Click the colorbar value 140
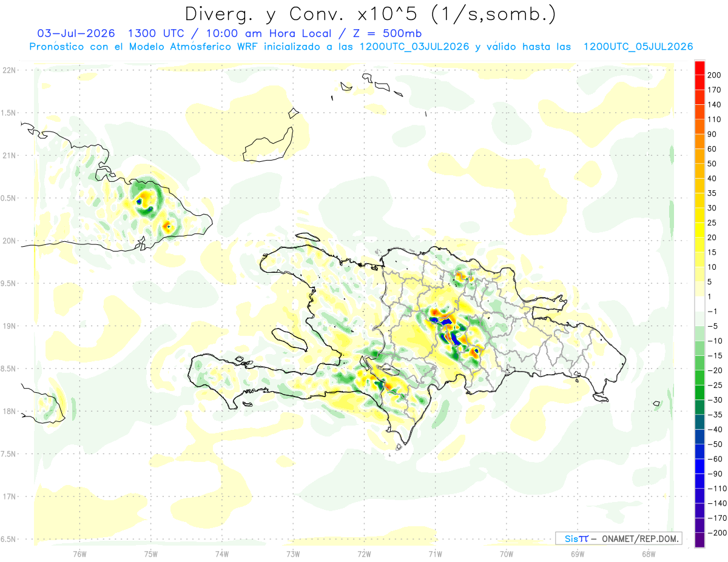 pos(713,104)
